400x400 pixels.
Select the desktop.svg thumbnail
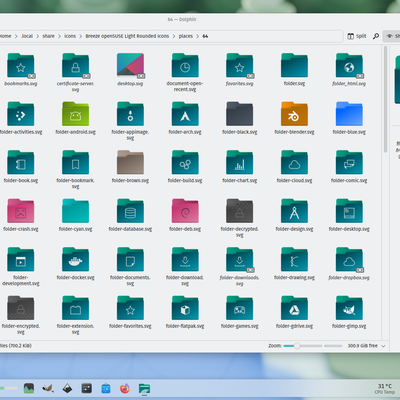130,66
